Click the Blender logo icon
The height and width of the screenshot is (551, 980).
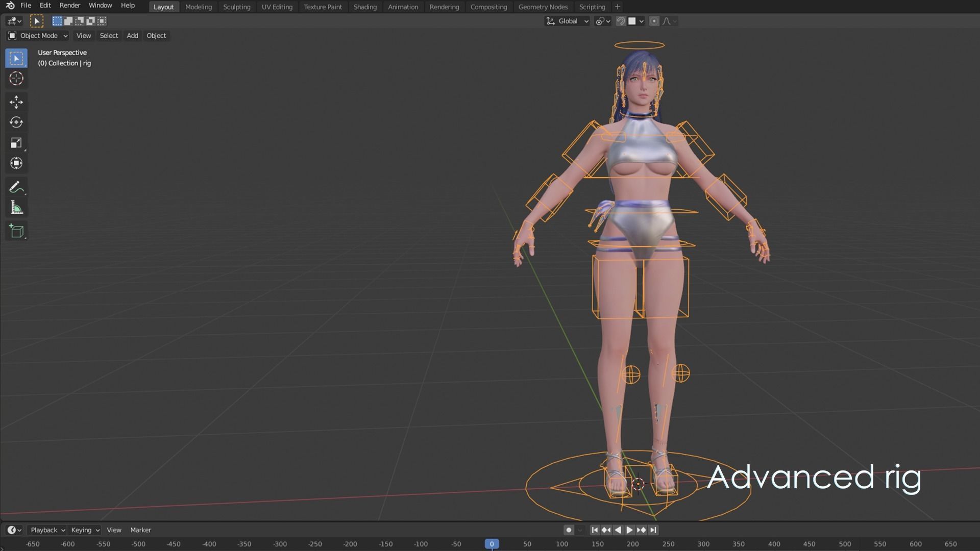click(x=10, y=6)
